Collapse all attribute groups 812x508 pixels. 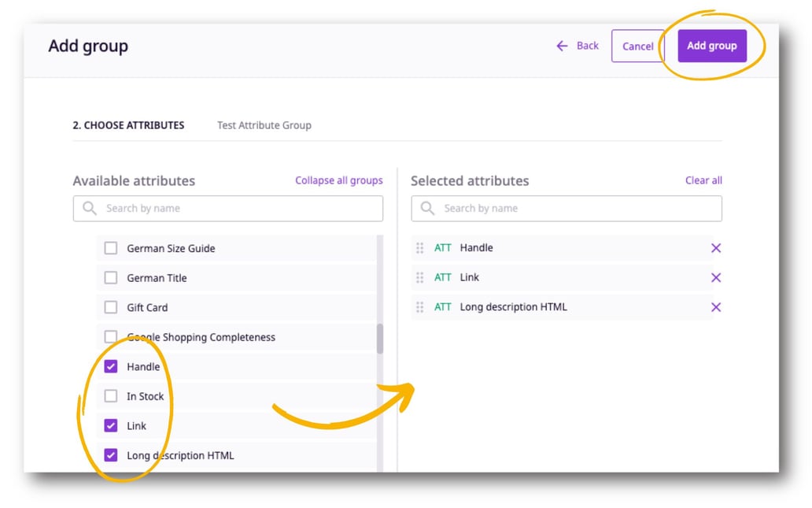coord(338,180)
